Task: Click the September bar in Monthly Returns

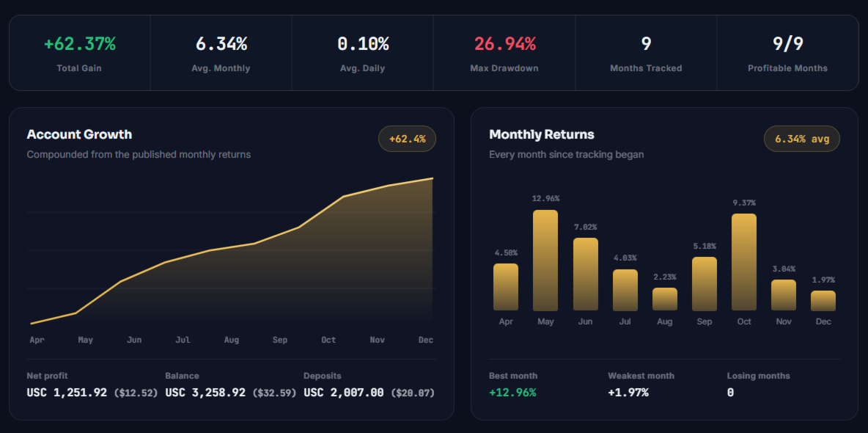Action: (705, 284)
